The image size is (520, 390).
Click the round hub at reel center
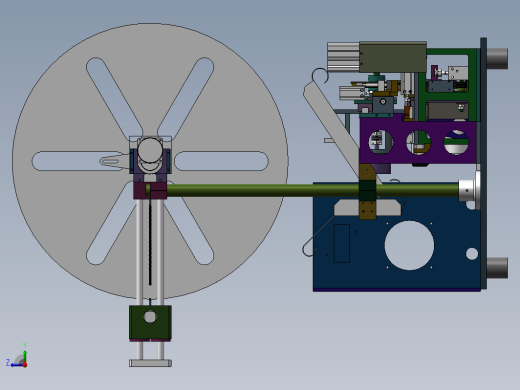(x=150, y=151)
